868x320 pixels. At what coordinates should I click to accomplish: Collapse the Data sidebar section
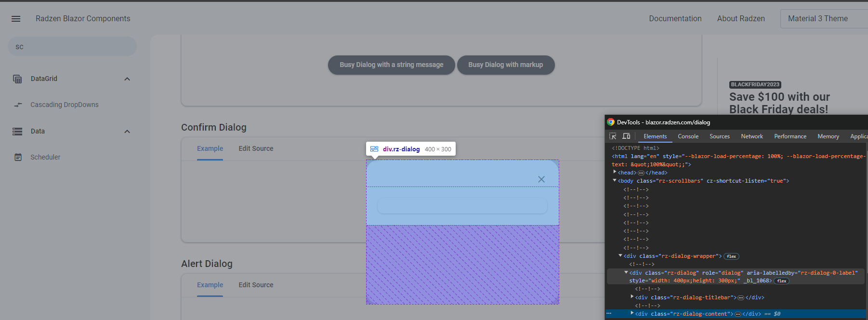[x=127, y=132]
